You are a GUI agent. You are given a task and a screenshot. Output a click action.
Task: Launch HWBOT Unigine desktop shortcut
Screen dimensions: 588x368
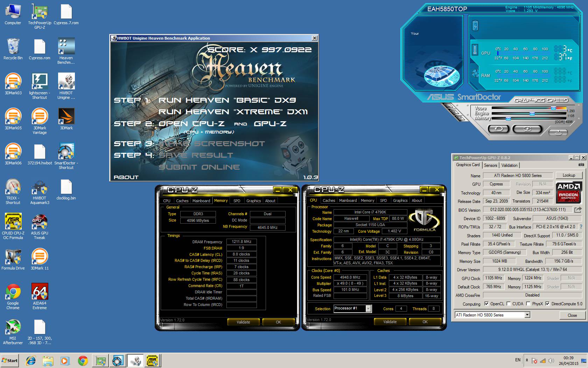point(66,87)
